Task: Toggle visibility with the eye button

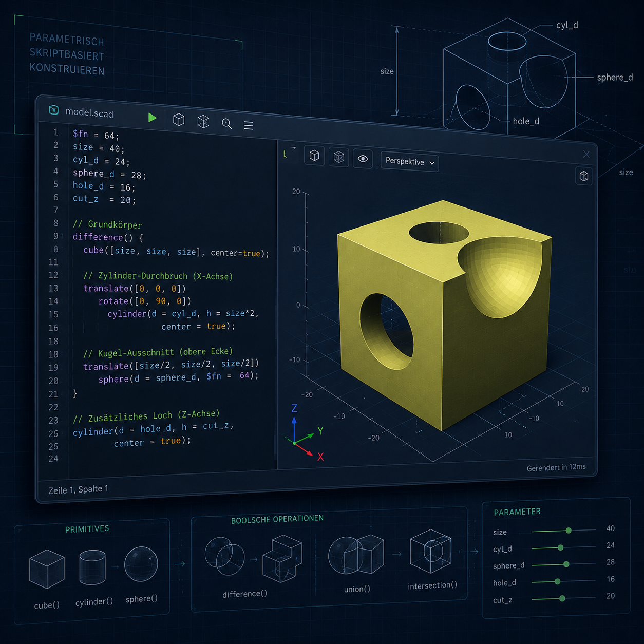Action: (363, 159)
